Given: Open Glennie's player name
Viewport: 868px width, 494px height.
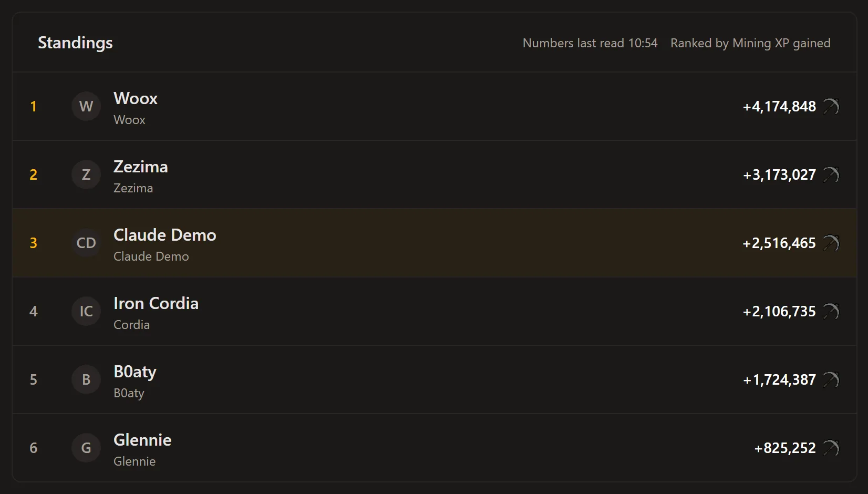Looking at the screenshot, I should click(142, 440).
